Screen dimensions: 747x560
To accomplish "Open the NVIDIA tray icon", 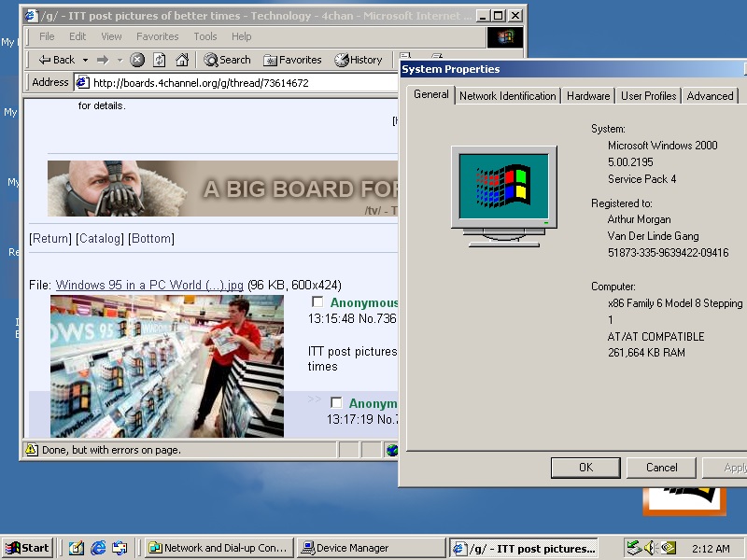I will click(668, 548).
